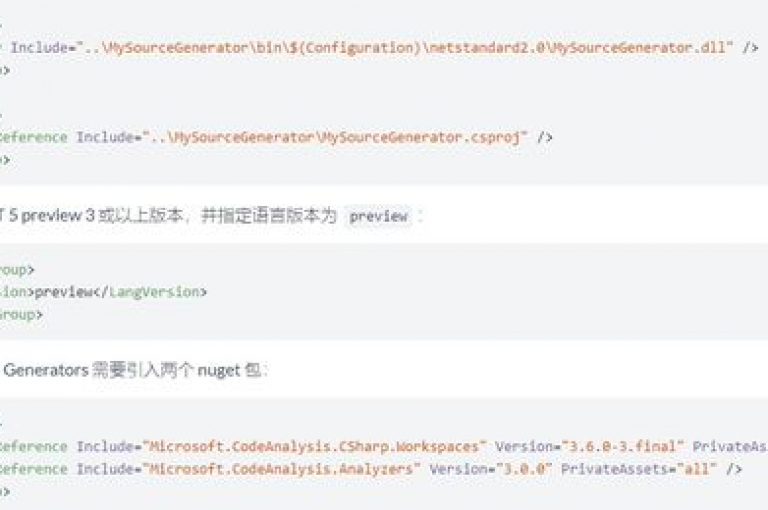The image size is (768, 510).
Task: Click Include attribute of Analyzers package line
Action: click(105, 469)
